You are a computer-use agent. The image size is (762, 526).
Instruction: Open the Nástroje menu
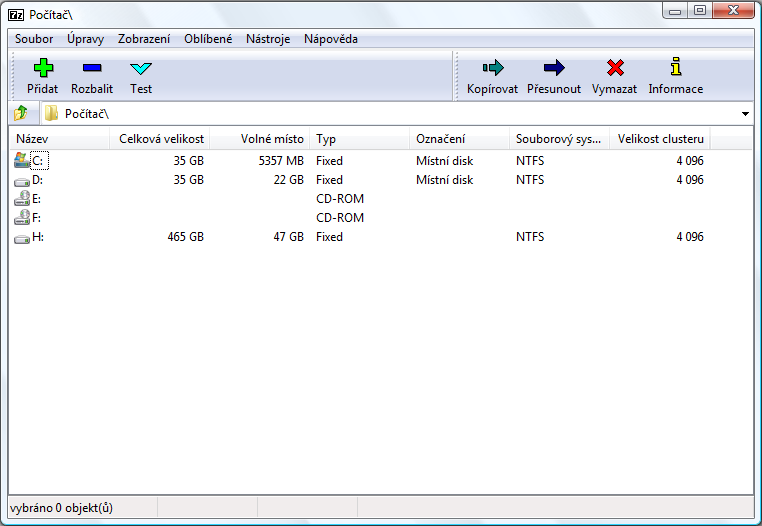pos(268,39)
